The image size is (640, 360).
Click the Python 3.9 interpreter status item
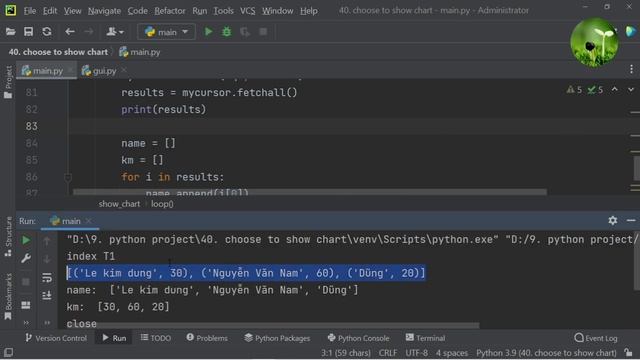click(x=546, y=353)
